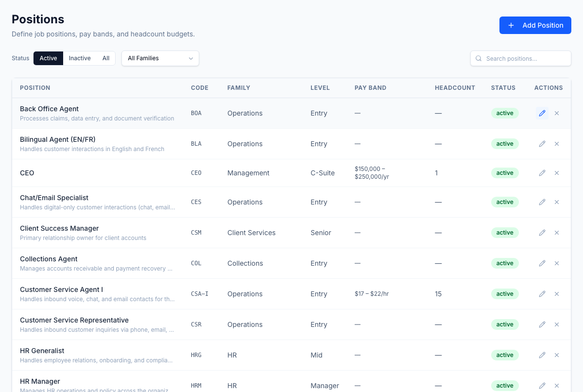Sort by the Code column header
This screenshot has height=392, width=583.
click(200, 88)
